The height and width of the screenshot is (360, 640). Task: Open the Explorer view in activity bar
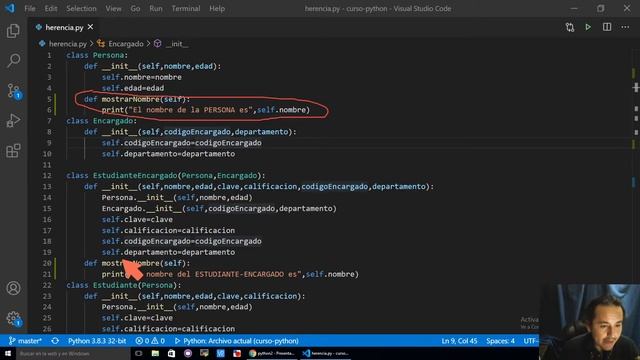(13, 31)
